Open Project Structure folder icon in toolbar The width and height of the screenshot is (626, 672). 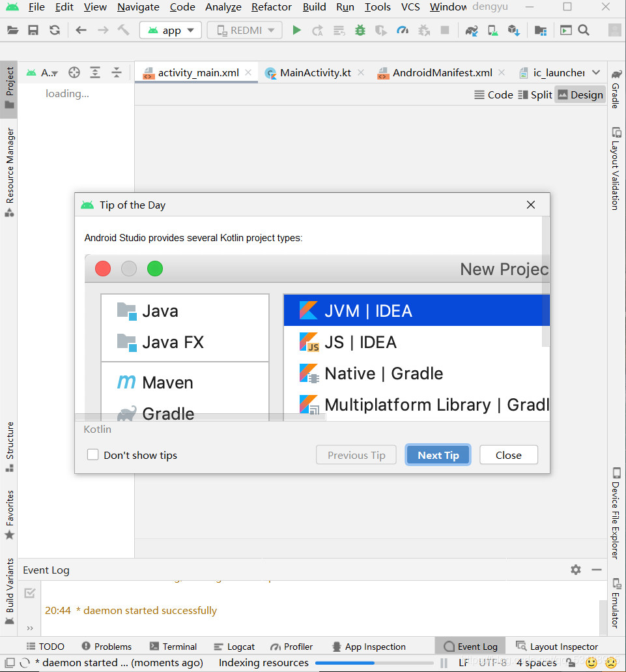(x=541, y=30)
